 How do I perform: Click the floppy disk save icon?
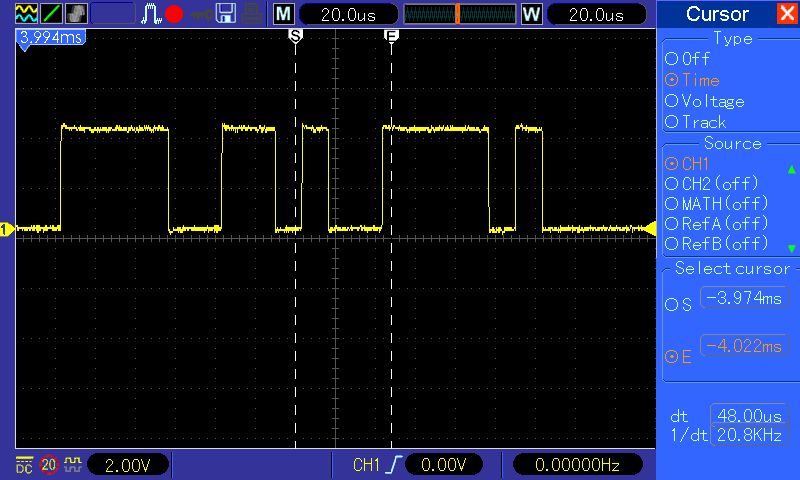(226, 14)
